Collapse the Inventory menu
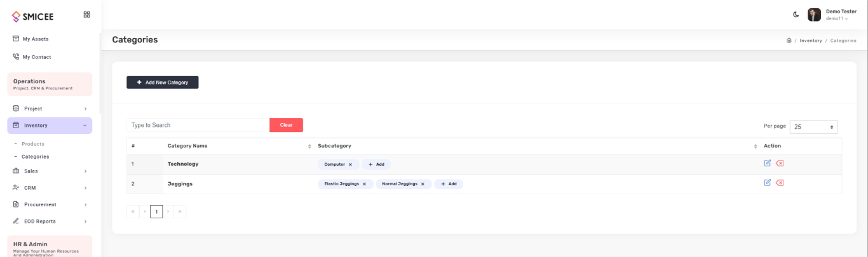868x257 pixels. (50, 126)
